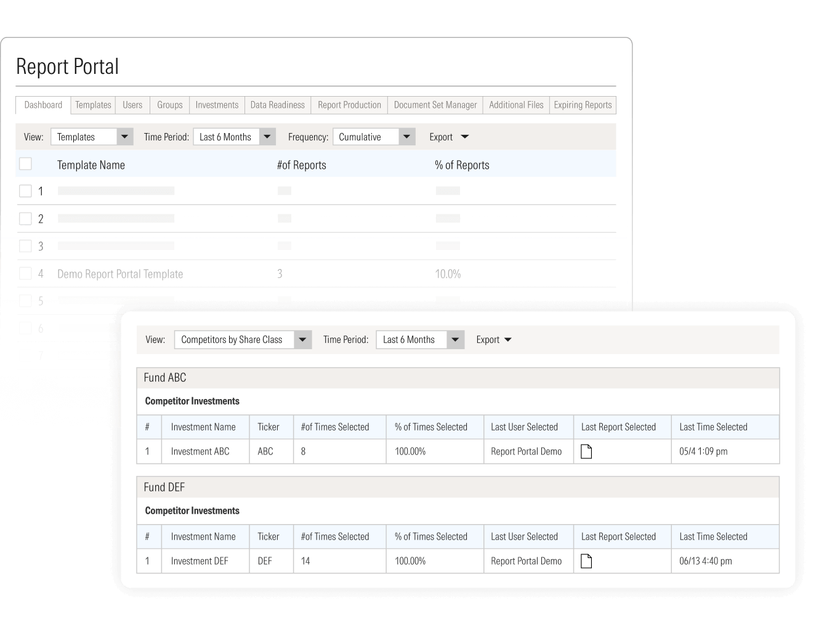Click Export in the competitor panel
The width and height of the screenshot is (840, 630).
[x=493, y=339]
